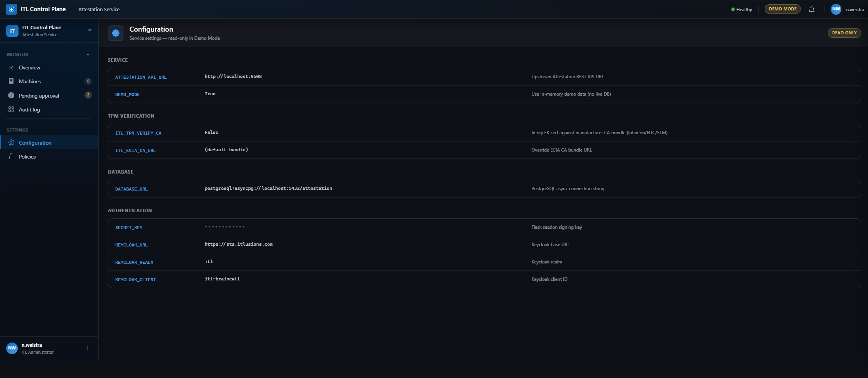
Task: Click the PostgreSQL async connection string description
Action: (568, 189)
